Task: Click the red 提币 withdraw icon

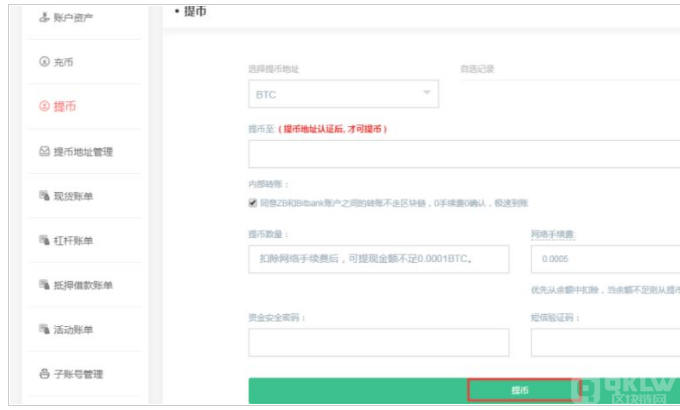Action: click(44, 106)
